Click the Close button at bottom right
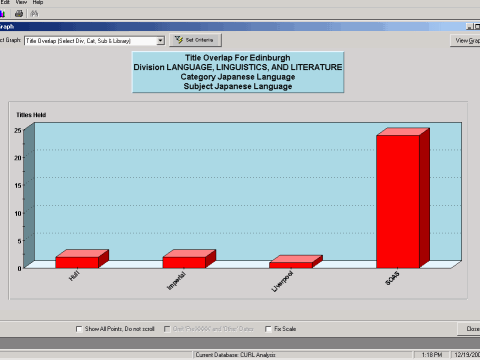Screen dimensions: 480x360 pyautogui.click(x=469, y=329)
